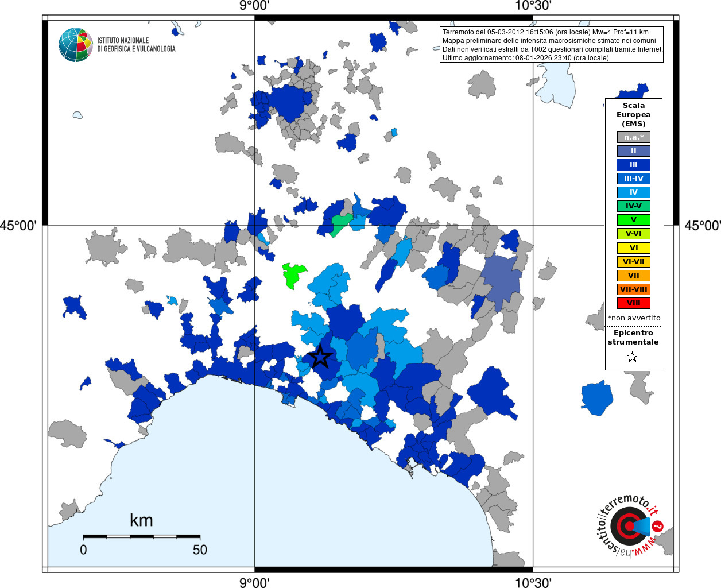The image size is (721, 588).
Task: Click the km scale bar
Action: tap(141, 536)
